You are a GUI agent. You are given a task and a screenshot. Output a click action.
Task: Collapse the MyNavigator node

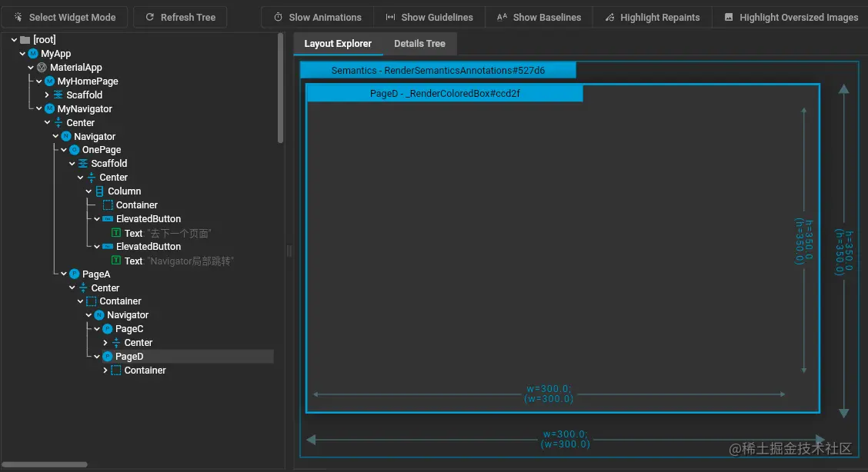tap(39, 109)
